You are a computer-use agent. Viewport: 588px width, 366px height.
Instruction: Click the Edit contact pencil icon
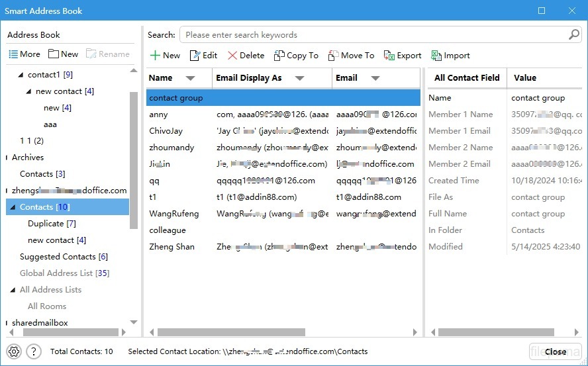(x=195, y=56)
